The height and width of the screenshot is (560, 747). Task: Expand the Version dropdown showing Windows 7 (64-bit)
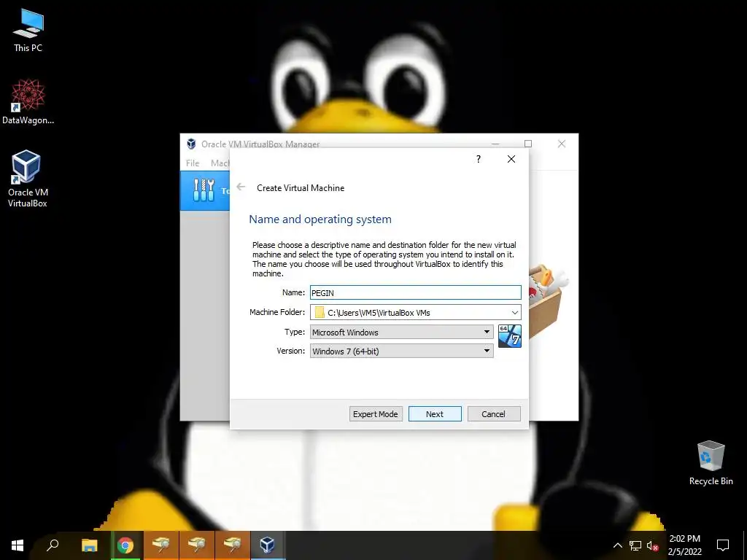402,351
